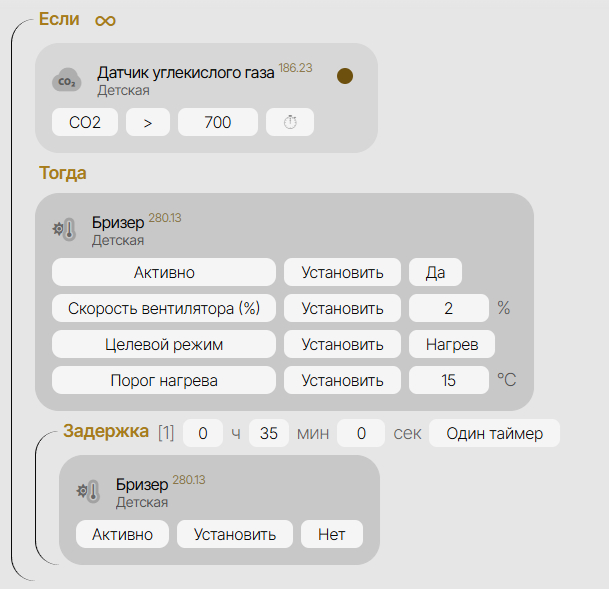Viewport: 609px width, 589px height.
Task: Click the Целевой режим property button
Action: (x=163, y=344)
